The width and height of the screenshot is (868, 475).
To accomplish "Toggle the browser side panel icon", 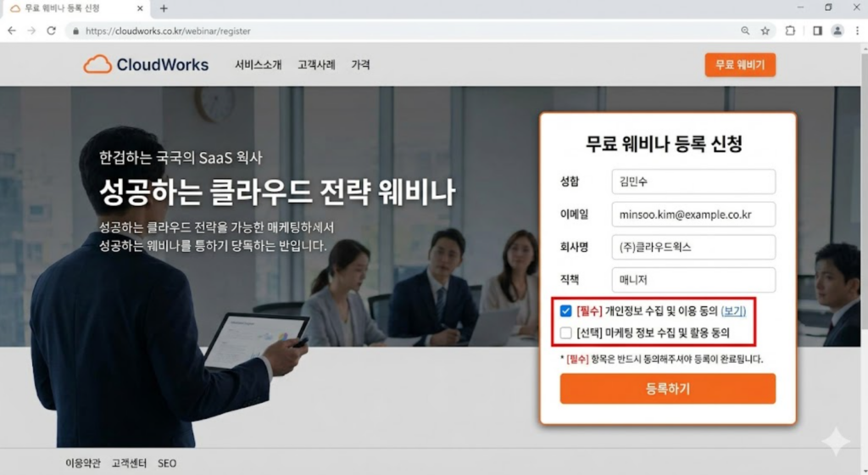I will coord(817,31).
